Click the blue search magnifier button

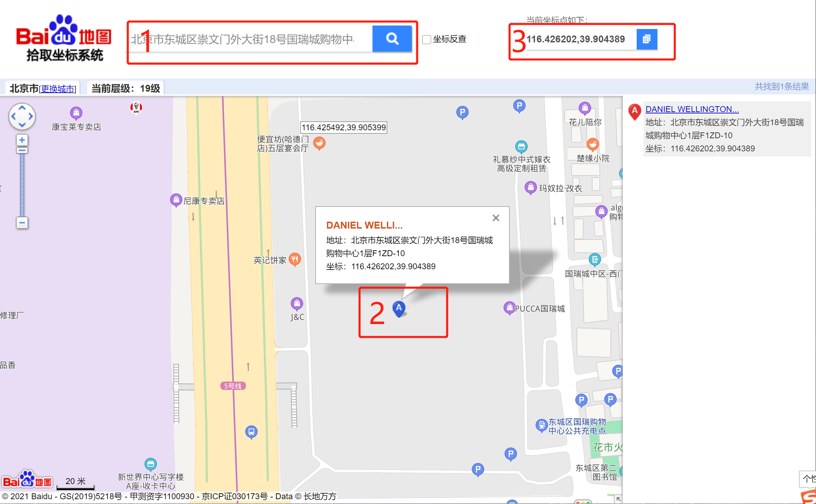click(x=392, y=39)
